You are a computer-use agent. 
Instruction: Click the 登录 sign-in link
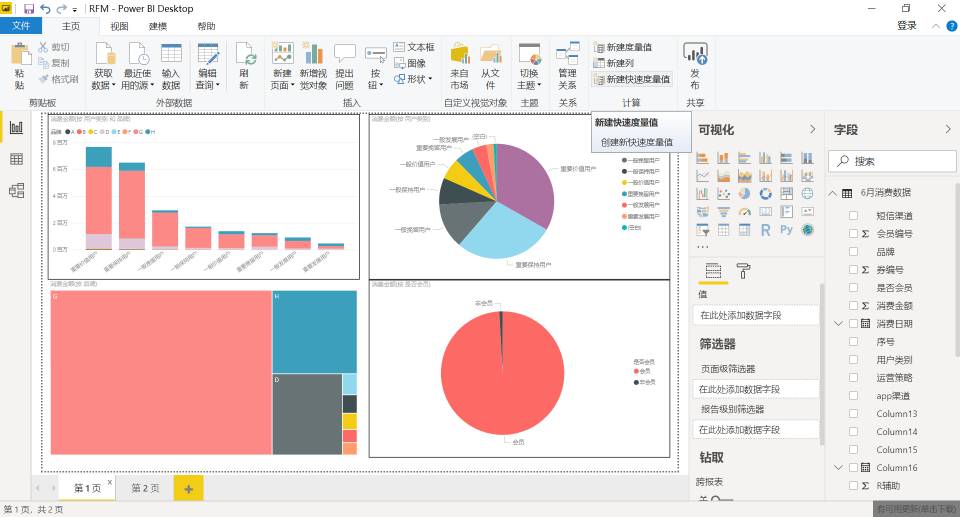tap(907, 26)
